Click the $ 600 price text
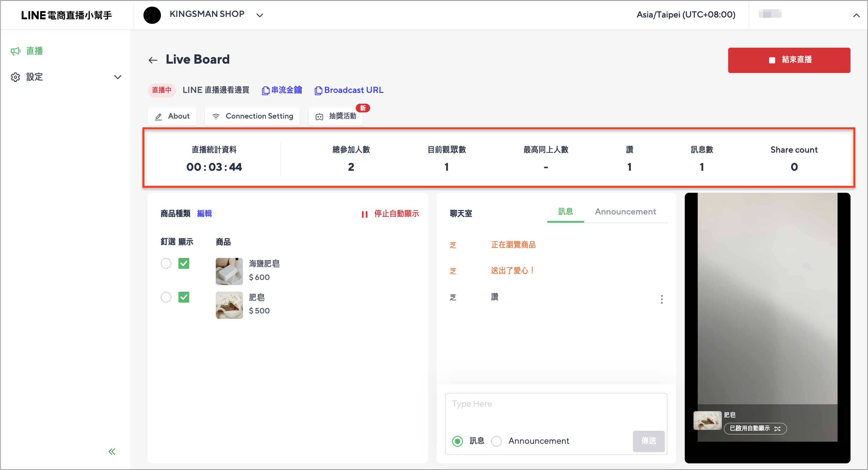Viewport: 868px width, 470px height. tap(259, 277)
